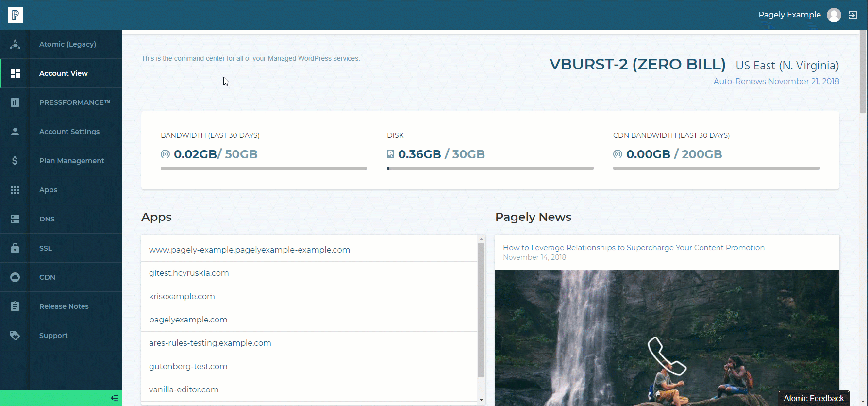Click the US East (N. Virginia) region text
868x406 pixels.
pyautogui.click(x=787, y=66)
